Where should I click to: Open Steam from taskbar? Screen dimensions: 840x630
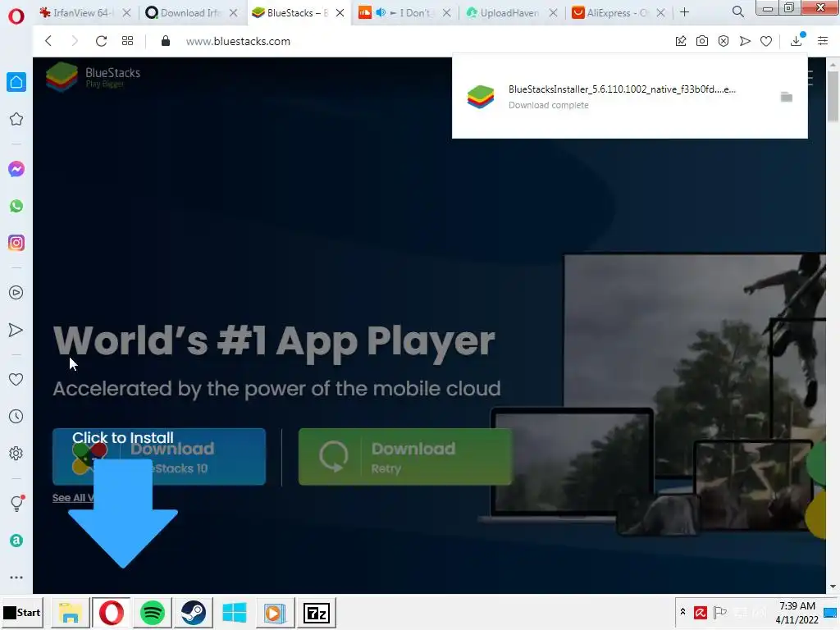coord(194,612)
